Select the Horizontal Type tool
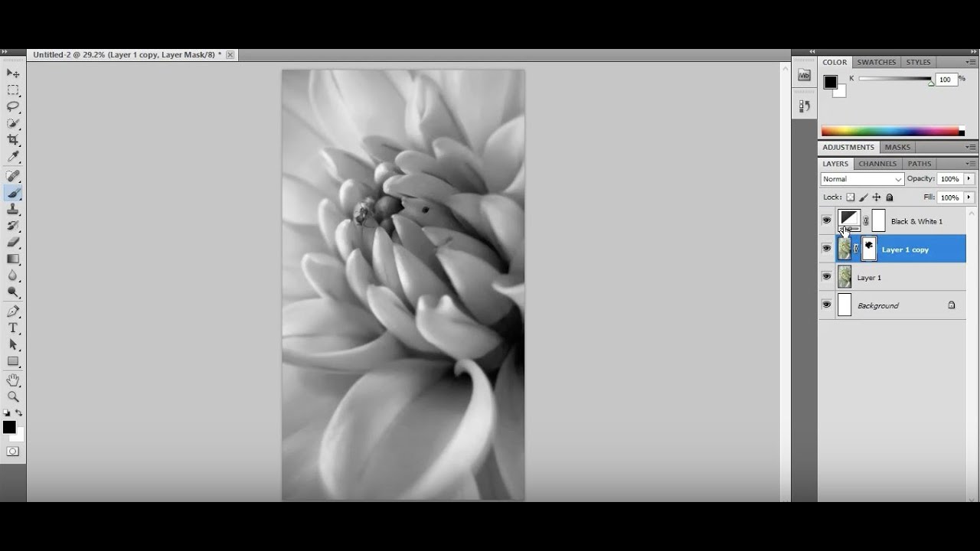The height and width of the screenshot is (551, 980). tap(13, 328)
